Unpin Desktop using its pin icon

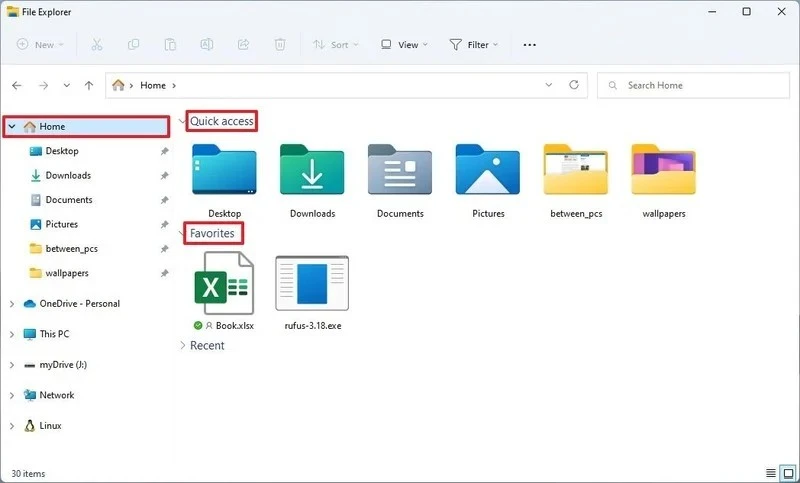pos(165,151)
